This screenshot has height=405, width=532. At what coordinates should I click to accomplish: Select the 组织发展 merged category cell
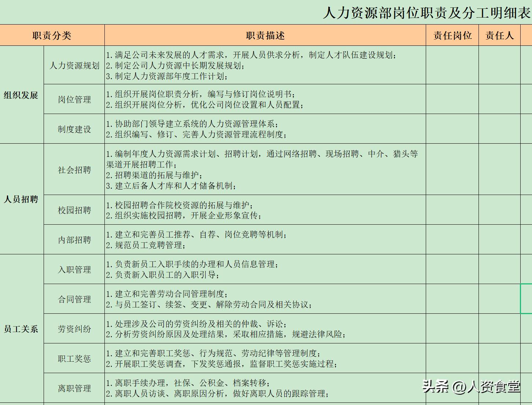[x=21, y=95]
